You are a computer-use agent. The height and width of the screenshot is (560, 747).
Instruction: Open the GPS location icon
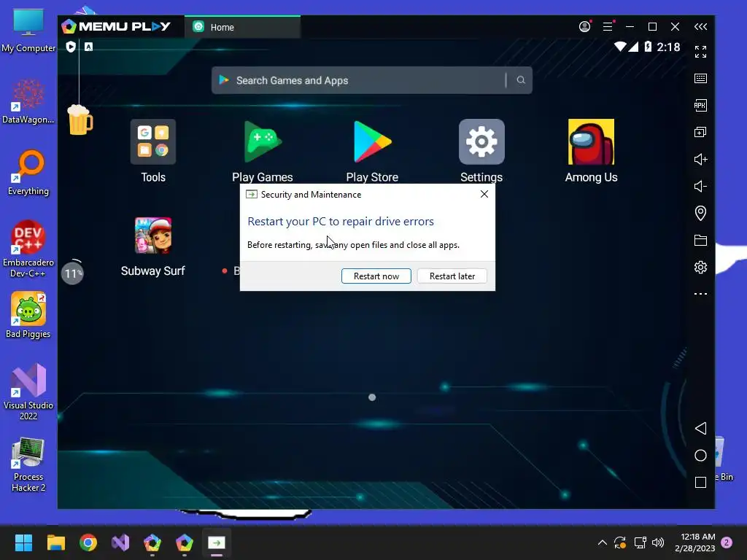tap(700, 213)
